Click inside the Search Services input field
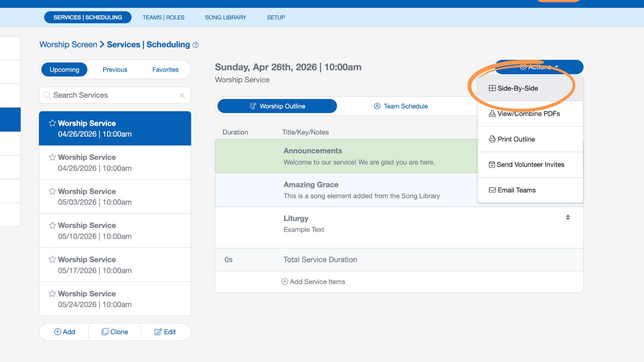The image size is (644, 362). [113, 95]
